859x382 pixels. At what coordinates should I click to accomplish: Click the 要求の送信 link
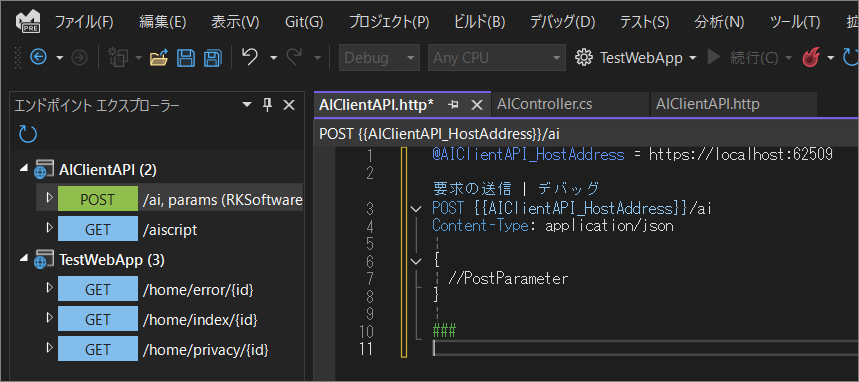point(472,189)
